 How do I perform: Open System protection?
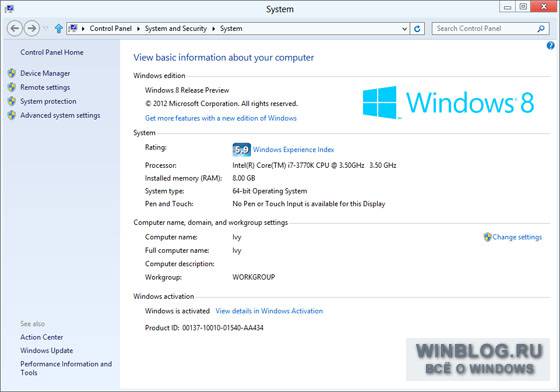pos(48,101)
